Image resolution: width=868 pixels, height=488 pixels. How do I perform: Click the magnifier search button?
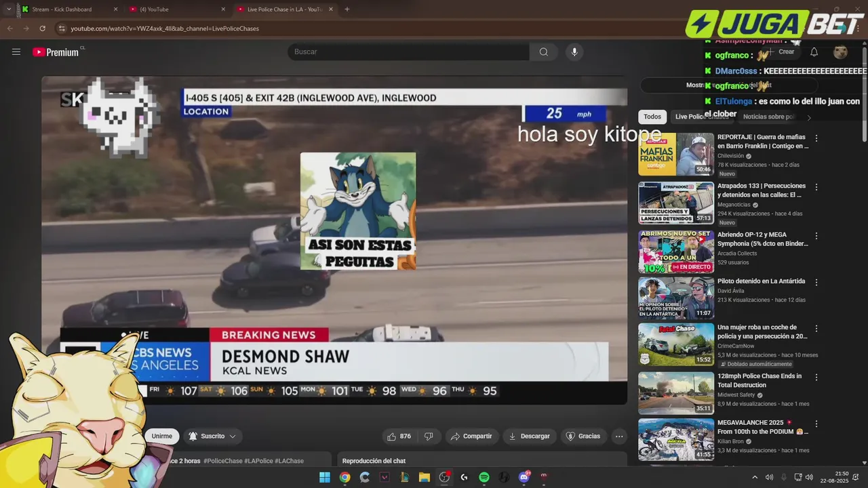[x=544, y=52]
